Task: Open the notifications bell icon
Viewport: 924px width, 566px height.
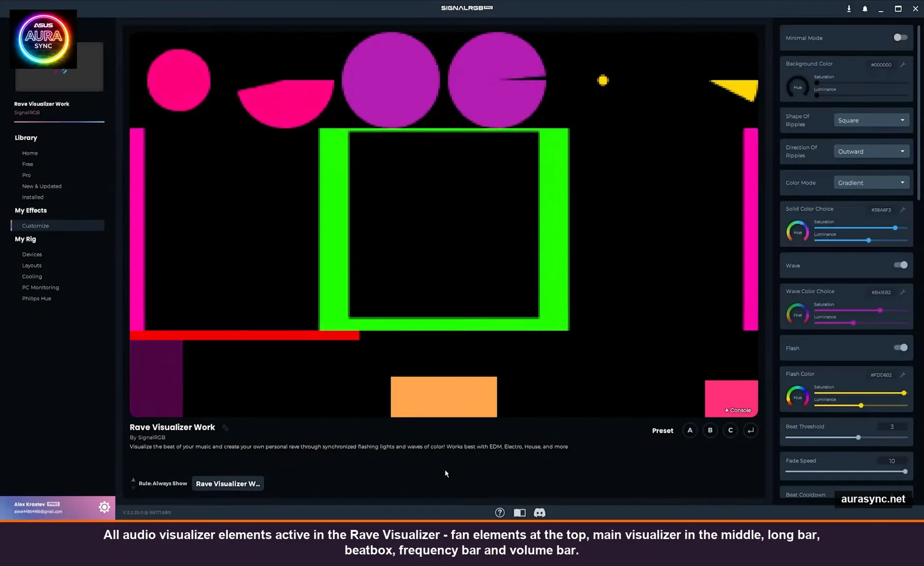Action: 865,8
